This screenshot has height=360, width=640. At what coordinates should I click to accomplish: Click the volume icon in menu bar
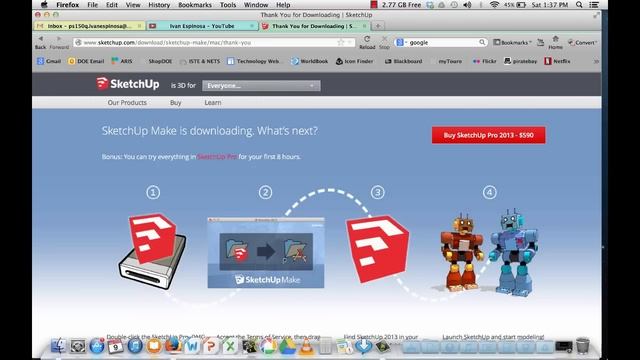468,5
